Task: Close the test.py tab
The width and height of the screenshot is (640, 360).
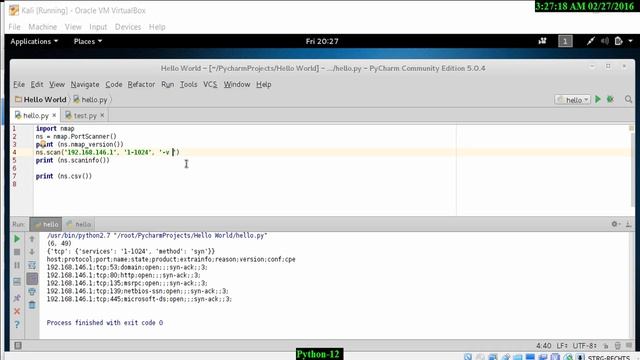Action: (102, 116)
